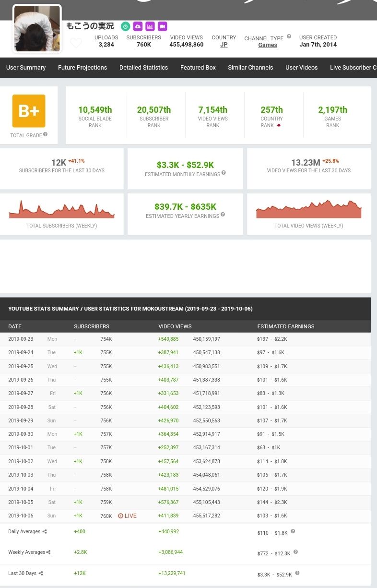Click +549,885 views on 2019-09-23
Viewport: 377px width, 588px height.
tap(168, 339)
